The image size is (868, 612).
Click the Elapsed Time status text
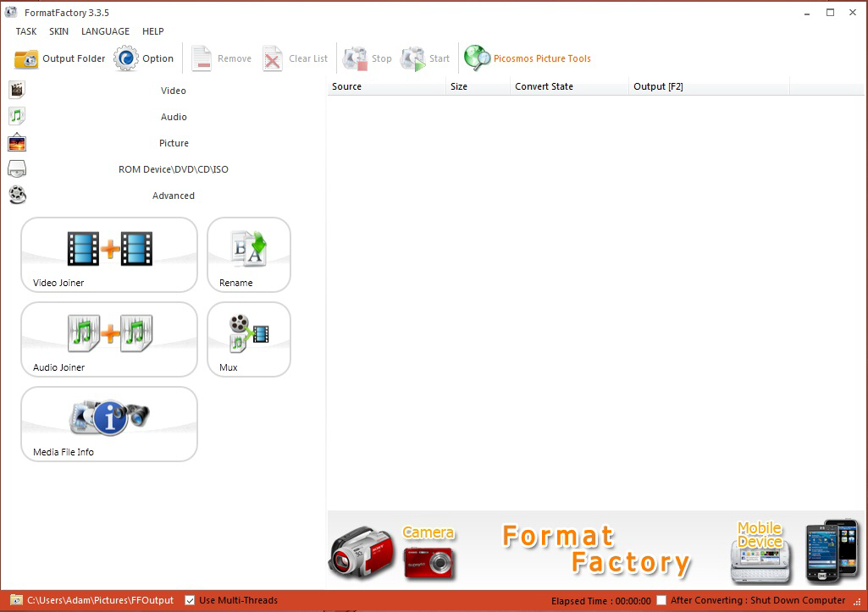[600, 601]
